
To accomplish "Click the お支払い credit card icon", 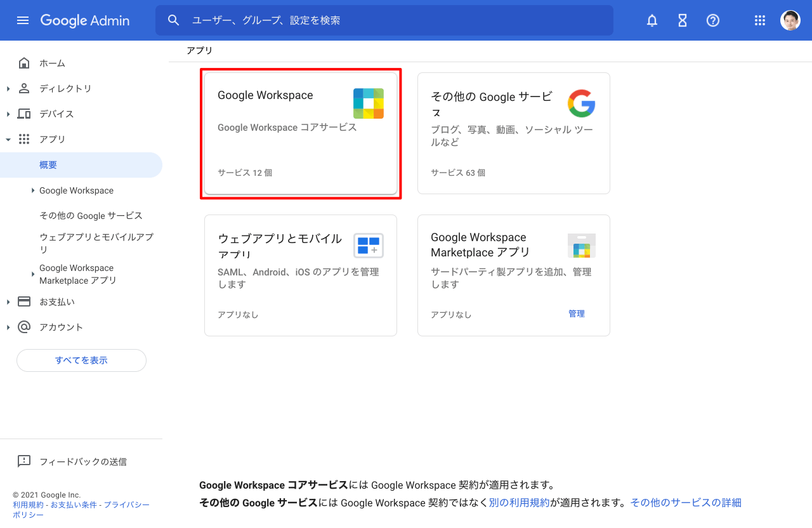I will click(24, 301).
